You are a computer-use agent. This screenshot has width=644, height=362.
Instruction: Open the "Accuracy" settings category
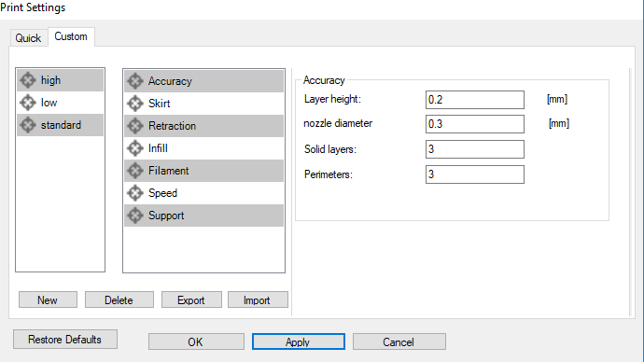(x=203, y=81)
